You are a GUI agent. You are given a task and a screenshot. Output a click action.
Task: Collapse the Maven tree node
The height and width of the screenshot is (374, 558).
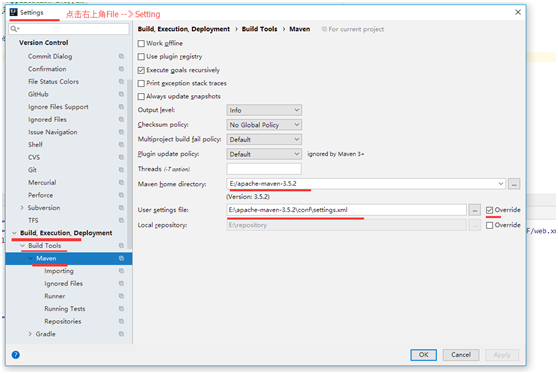coord(31,258)
